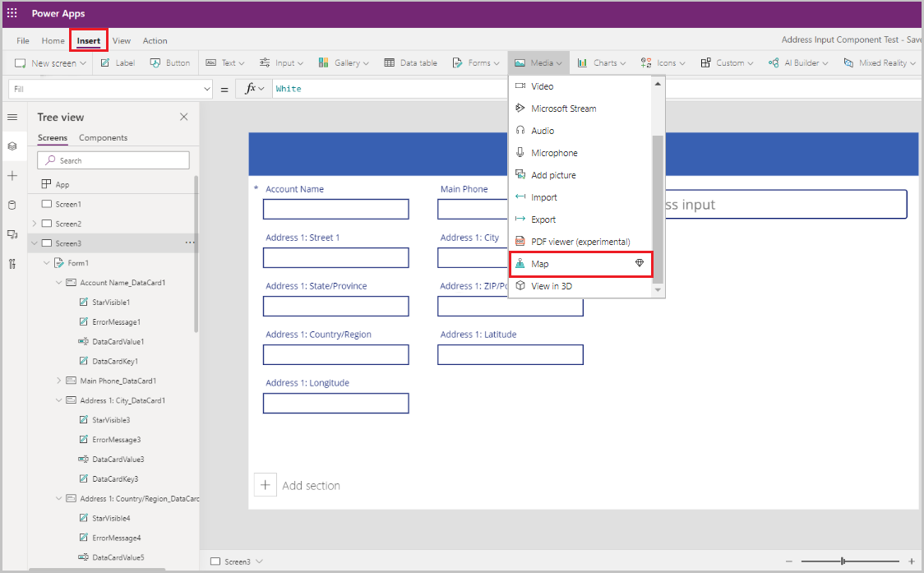This screenshot has width=924, height=573.
Task: Switch to Components tab in Tree view
Action: [x=103, y=137]
